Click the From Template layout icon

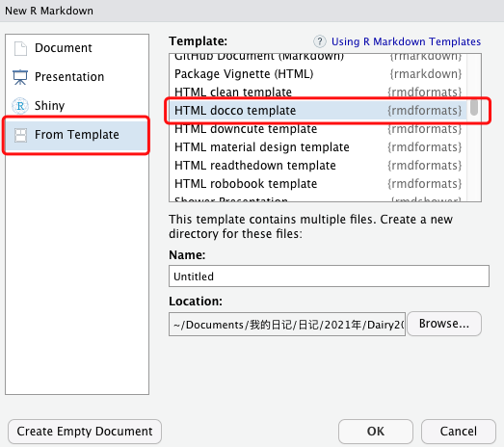(x=21, y=135)
